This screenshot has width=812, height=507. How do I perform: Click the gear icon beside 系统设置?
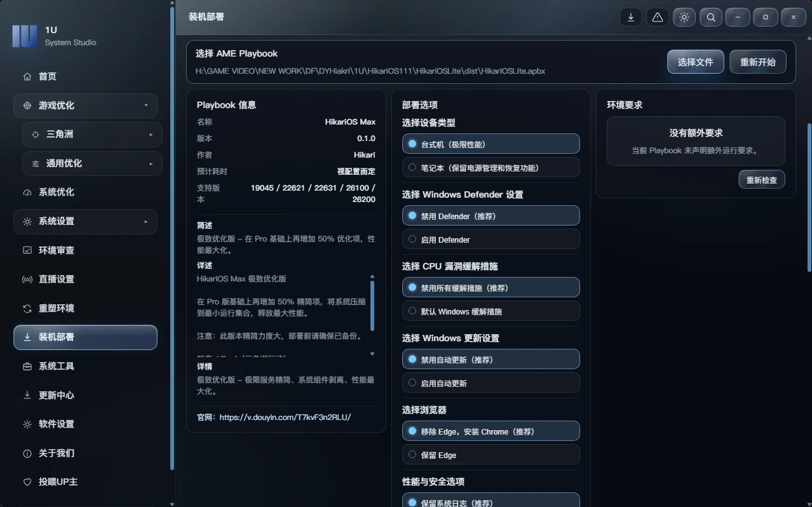(x=27, y=222)
